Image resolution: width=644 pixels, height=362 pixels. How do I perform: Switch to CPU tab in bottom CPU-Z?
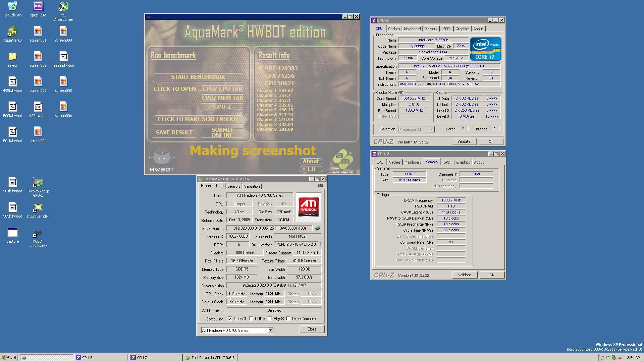click(380, 162)
